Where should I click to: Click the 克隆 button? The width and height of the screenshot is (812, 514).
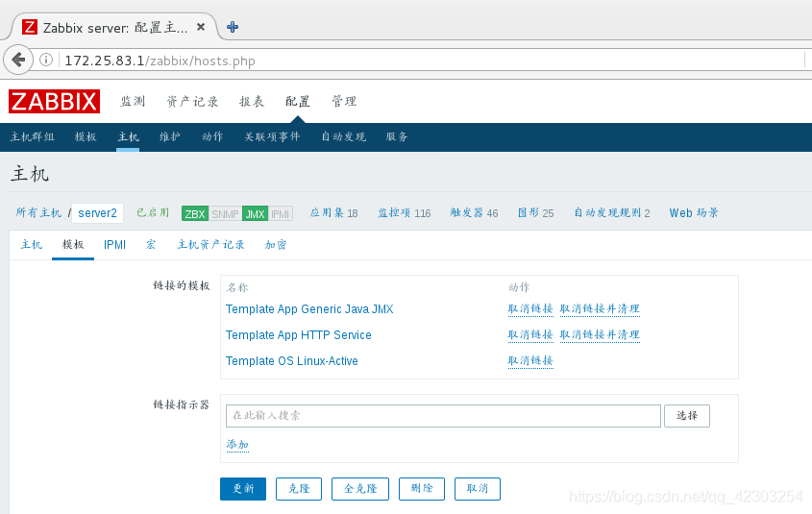click(299, 489)
